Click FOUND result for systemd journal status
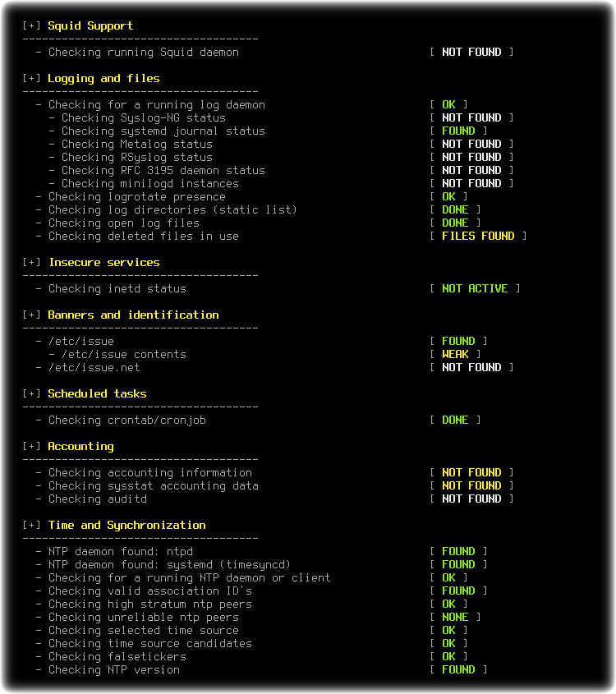This screenshot has width=616, height=694. [458, 131]
